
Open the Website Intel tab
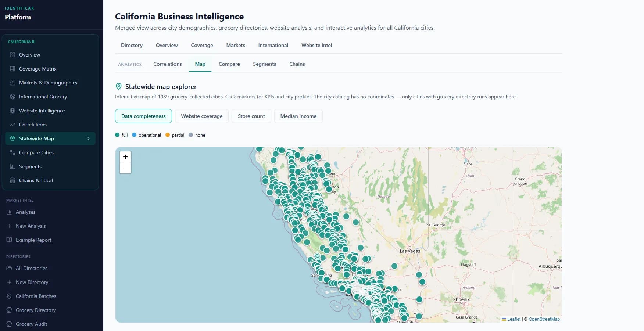pos(316,45)
